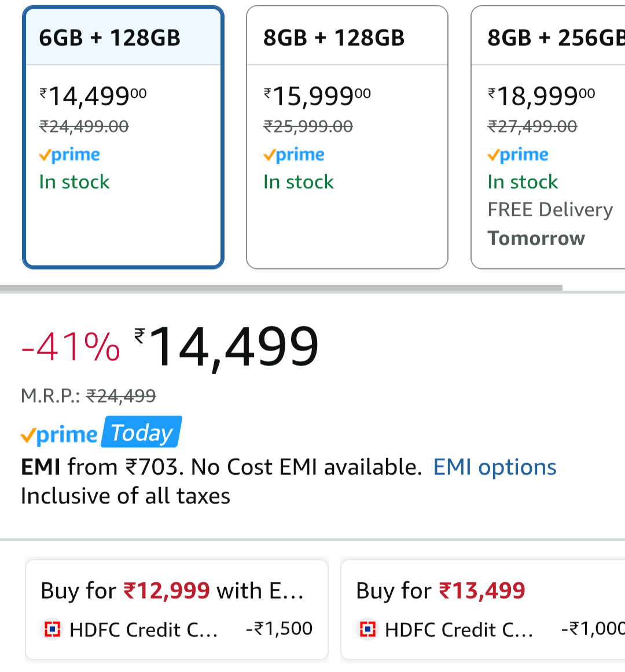Screen dimensions: 625x672
Task: Click HDFC bank icon in ₹13,499 offer
Action: [x=368, y=629]
